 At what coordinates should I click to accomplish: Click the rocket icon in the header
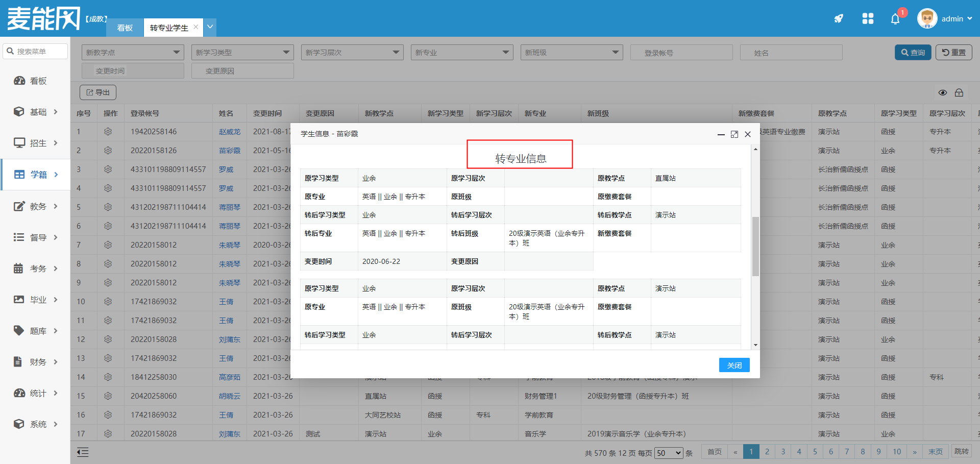coord(839,19)
